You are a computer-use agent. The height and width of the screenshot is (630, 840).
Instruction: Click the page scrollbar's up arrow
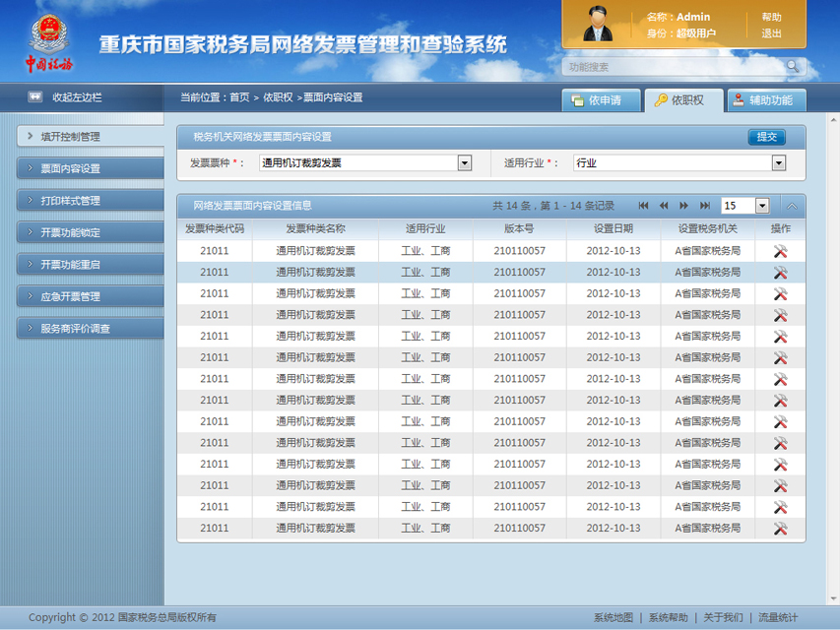tap(833, 119)
